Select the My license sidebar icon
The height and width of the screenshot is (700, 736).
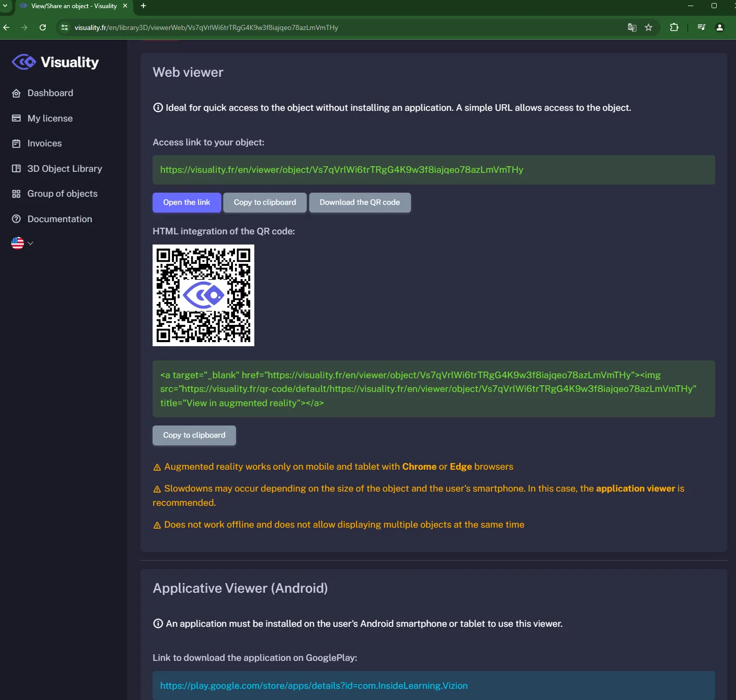(x=17, y=118)
